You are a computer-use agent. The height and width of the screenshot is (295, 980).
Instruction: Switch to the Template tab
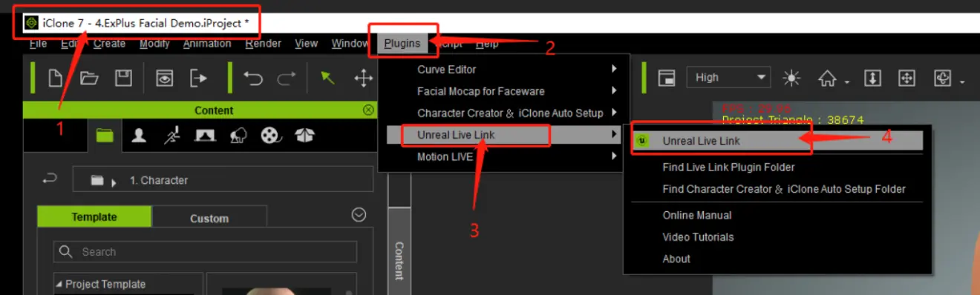(x=94, y=217)
